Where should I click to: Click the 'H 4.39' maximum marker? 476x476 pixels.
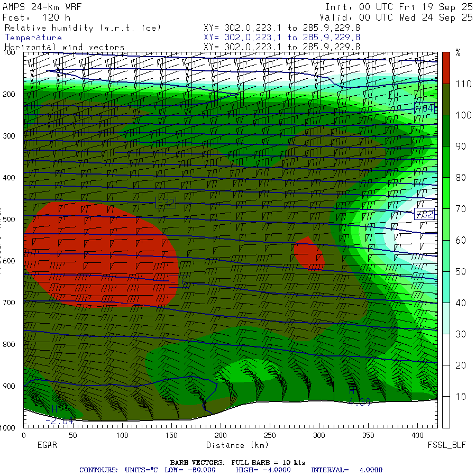coord(359,397)
